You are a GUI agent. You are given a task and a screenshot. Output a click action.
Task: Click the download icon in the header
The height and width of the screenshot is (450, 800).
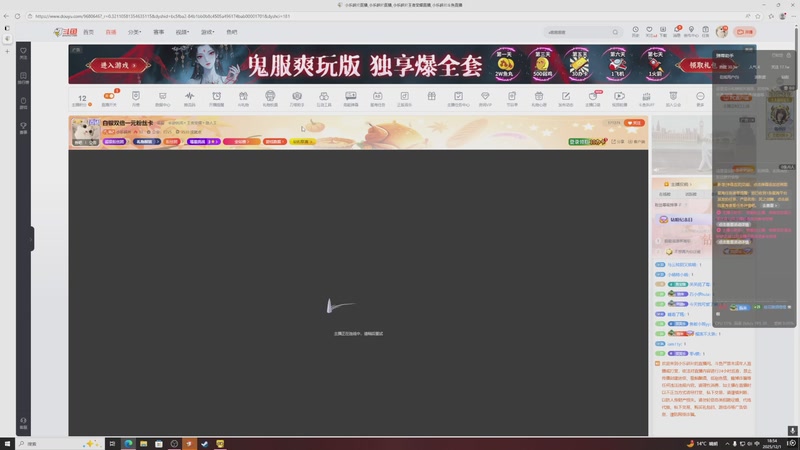[663, 30]
